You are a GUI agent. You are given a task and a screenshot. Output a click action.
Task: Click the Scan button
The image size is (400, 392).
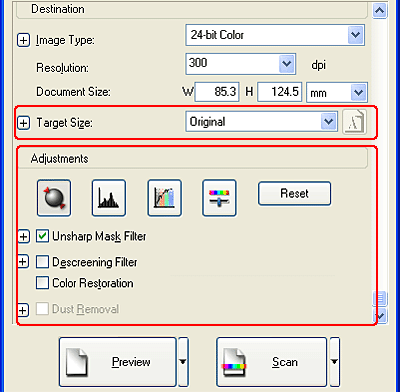point(272,362)
